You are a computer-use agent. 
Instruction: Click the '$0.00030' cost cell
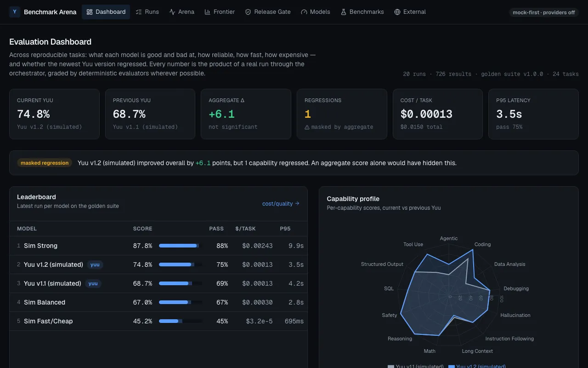[257, 302]
